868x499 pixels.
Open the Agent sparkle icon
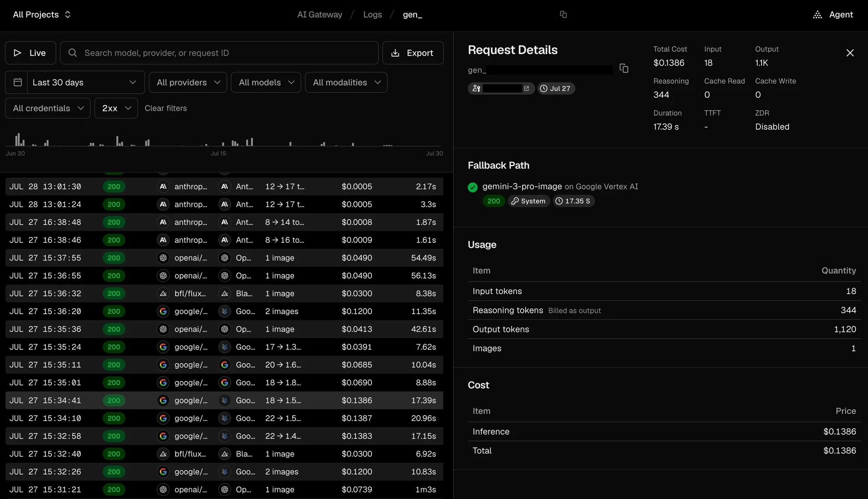pyautogui.click(x=817, y=14)
